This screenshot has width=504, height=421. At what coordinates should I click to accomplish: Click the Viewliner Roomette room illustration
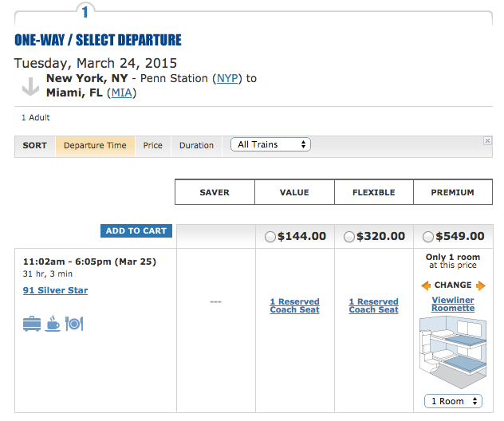pyautogui.click(x=453, y=352)
